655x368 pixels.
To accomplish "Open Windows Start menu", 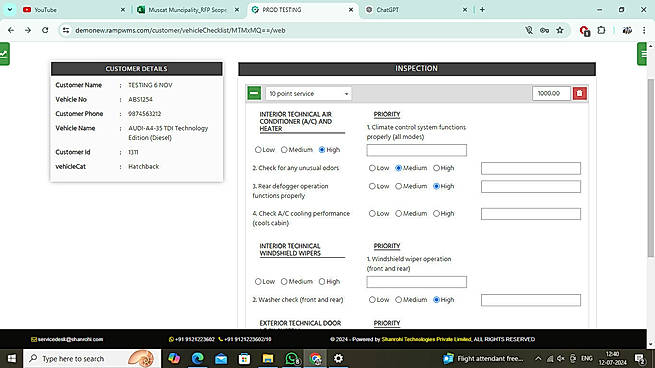I will coord(11,358).
